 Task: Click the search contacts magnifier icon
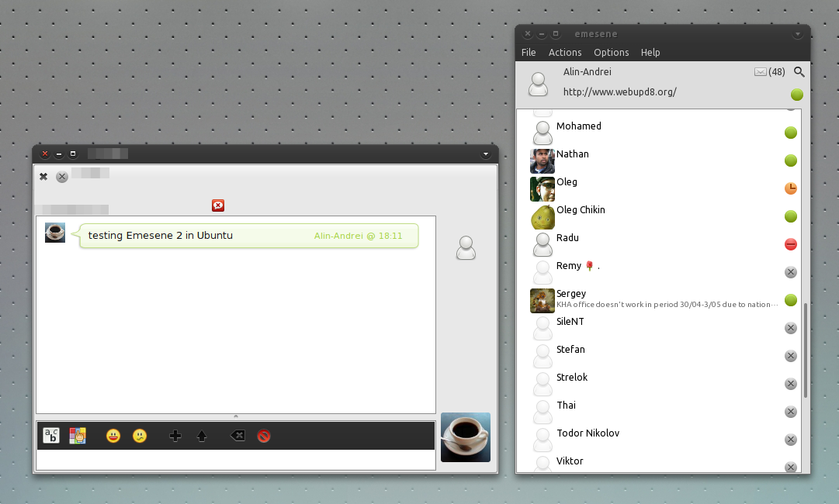point(799,71)
